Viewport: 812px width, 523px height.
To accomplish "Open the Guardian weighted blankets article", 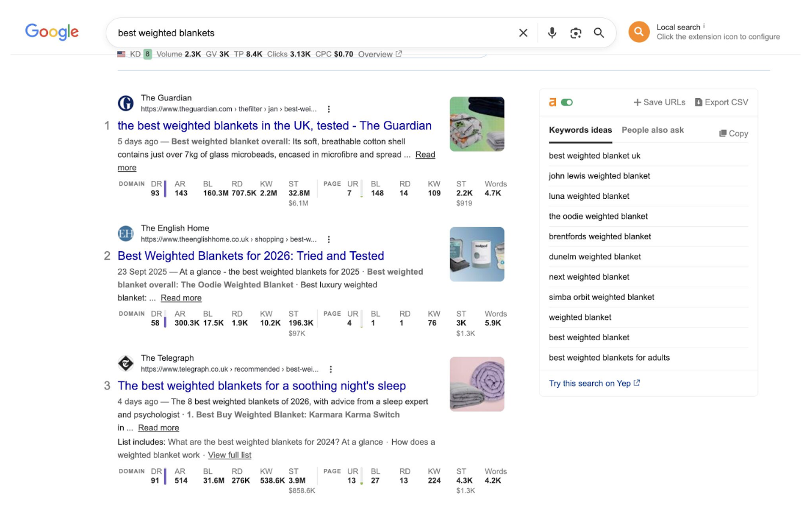I will pyautogui.click(x=274, y=126).
